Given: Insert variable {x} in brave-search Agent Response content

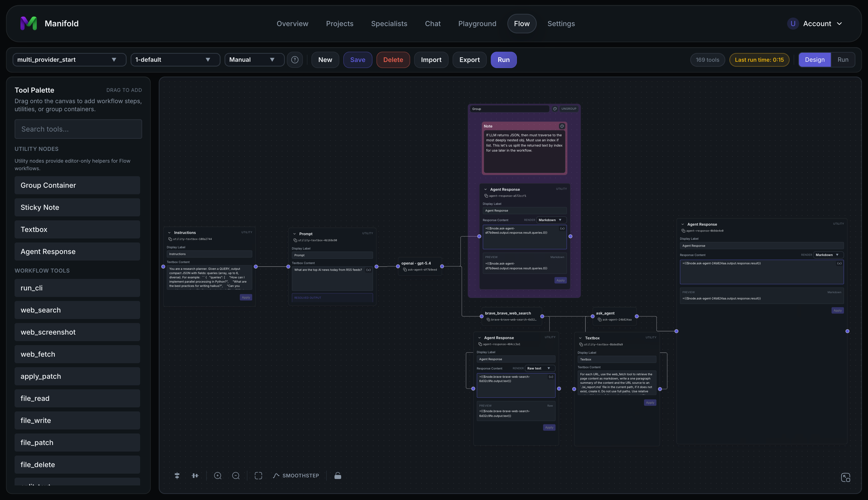Looking at the screenshot, I should point(551,377).
